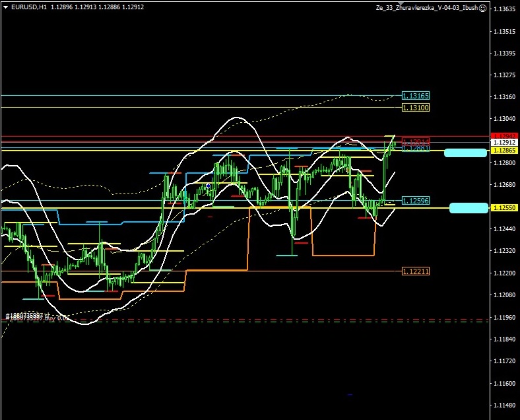Image resolution: width=520 pixels, height=420 pixels.
Task: Click the 1.12320 value on price scale
Action: 505,251
